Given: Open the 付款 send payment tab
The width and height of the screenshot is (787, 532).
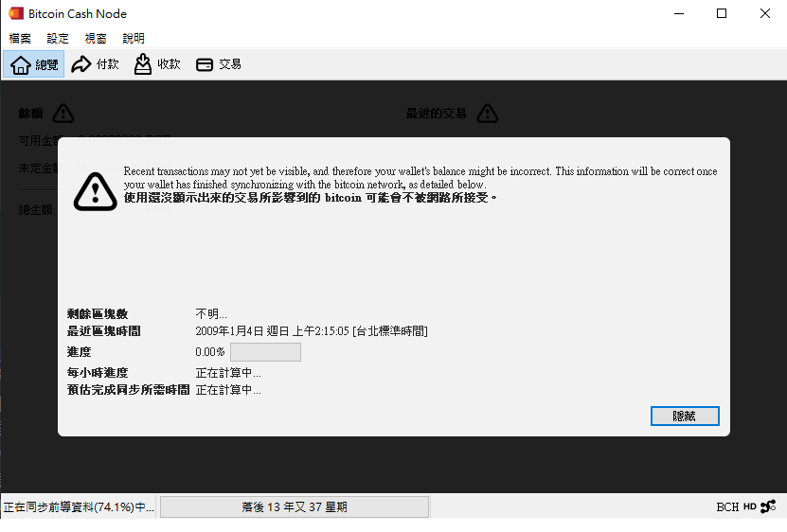Looking at the screenshot, I should pyautogui.click(x=96, y=64).
